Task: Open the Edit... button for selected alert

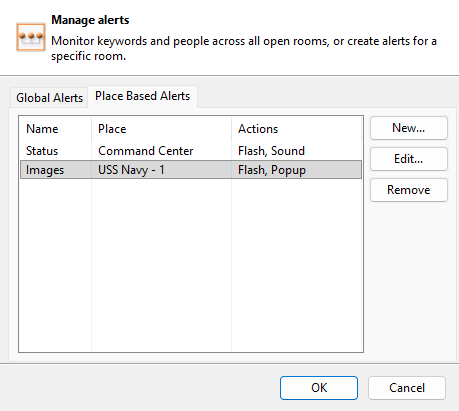Action: pyautogui.click(x=408, y=159)
